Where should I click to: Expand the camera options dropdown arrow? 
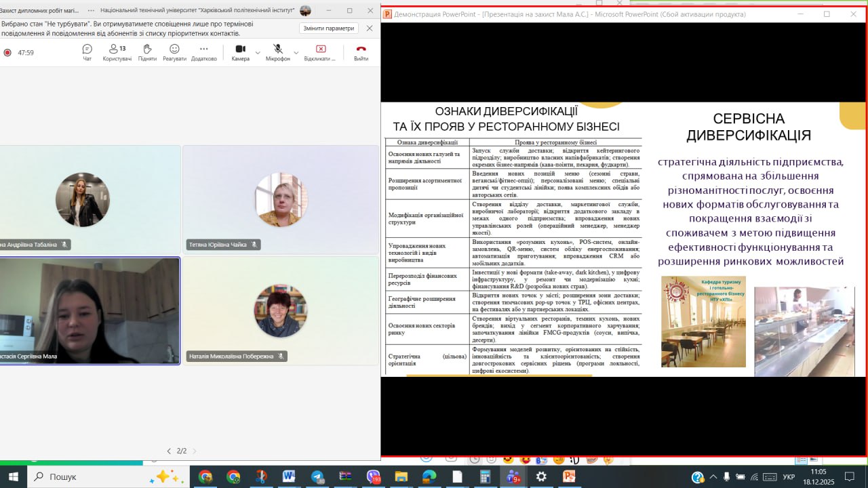(x=258, y=52)
